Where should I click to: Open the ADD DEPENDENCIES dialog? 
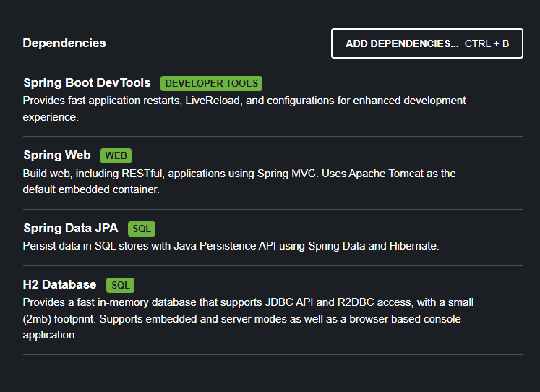pyautogui.click(x=427, y=43)
